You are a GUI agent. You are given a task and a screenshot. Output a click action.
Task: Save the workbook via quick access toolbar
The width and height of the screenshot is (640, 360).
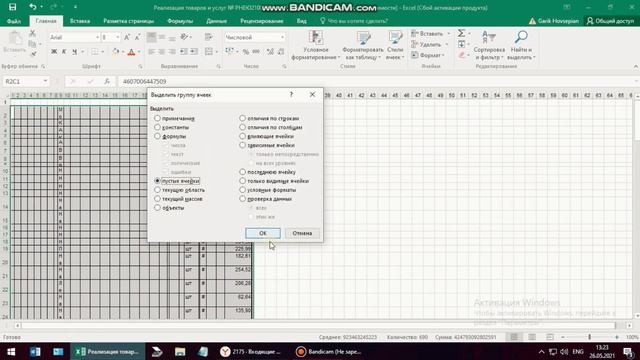pos(13,7)
